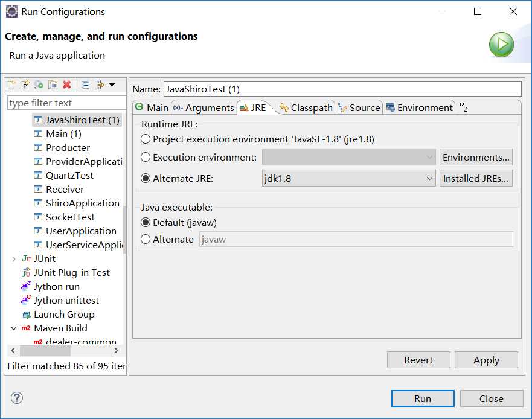Image resolution: width=532 pixels, height=419 pixels.
Task: Click the Alternate javaw text field
Action: pos(356,239)
